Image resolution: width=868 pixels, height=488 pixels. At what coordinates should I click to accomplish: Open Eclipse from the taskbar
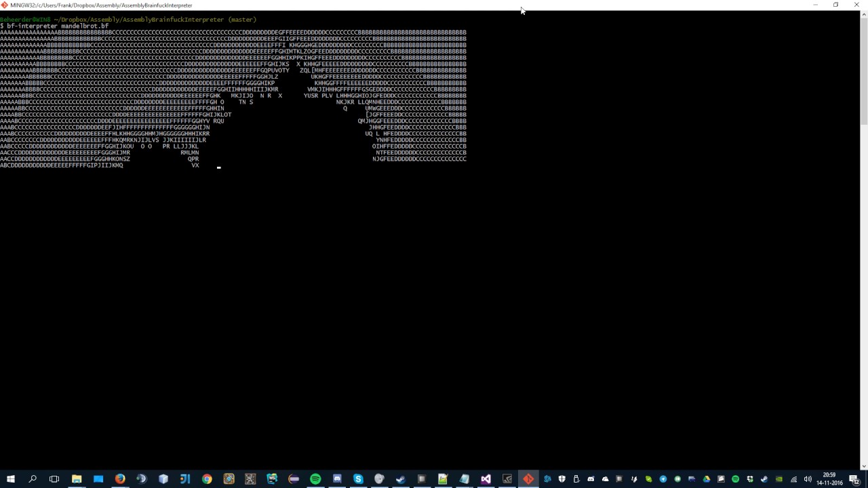[x=294, y=479]
